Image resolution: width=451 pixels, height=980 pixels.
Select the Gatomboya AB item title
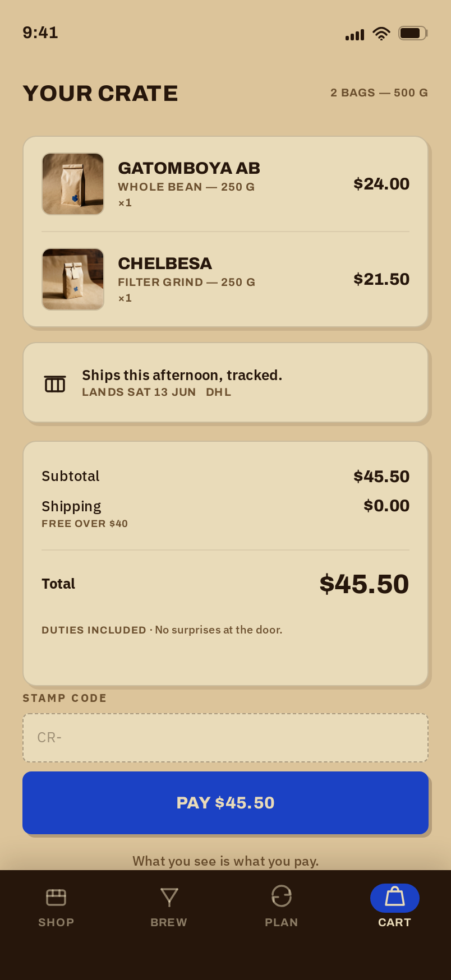pyautogui.click(x=189, y=168)
